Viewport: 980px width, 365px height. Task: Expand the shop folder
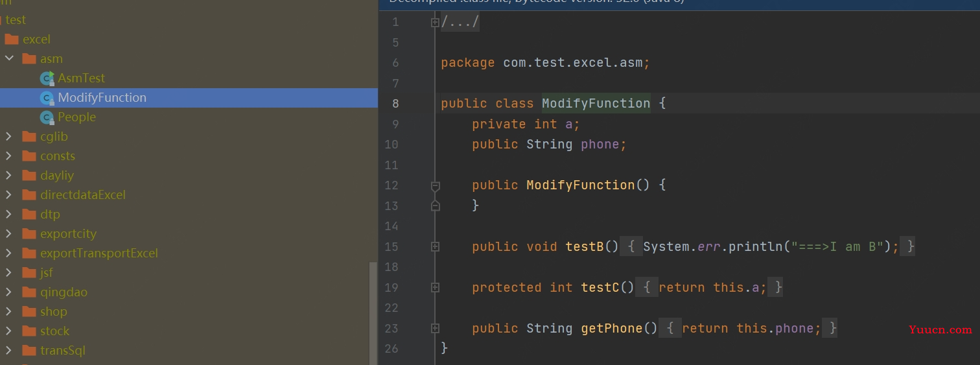pyautogui.click(x=8, y=311)
